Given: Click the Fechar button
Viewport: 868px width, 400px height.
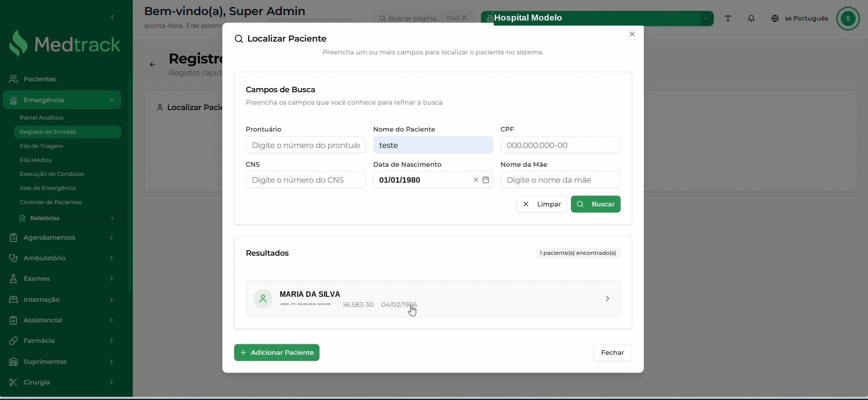Looking at the screenshot, I should tap(612, 353).
